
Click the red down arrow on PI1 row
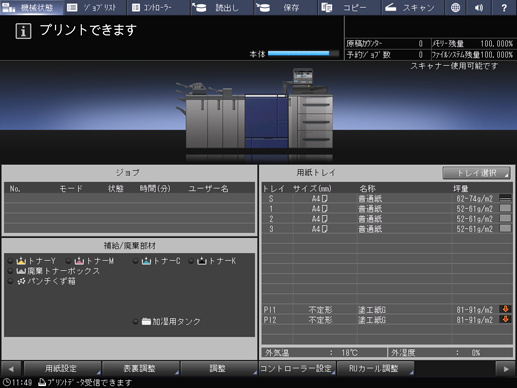505,309
